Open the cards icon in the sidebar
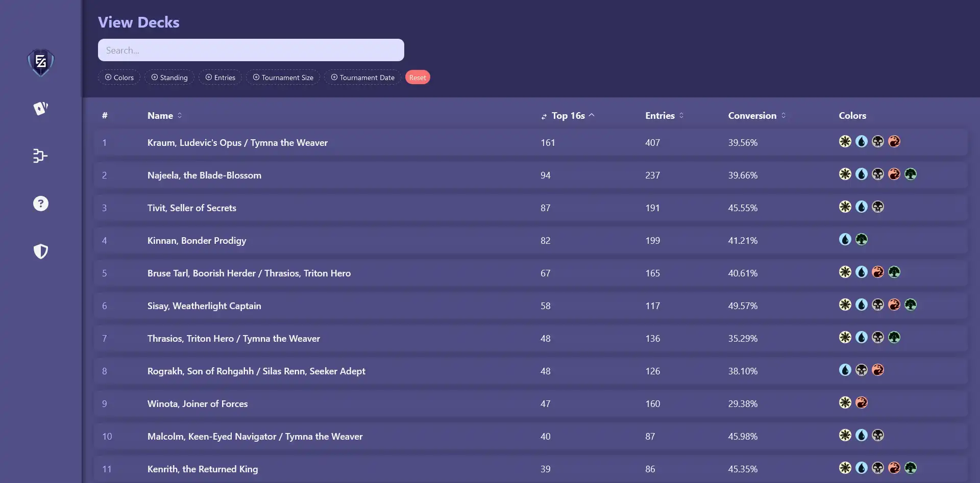The height and width of the screenshot is (483, 980). click(x=41, y=108)
